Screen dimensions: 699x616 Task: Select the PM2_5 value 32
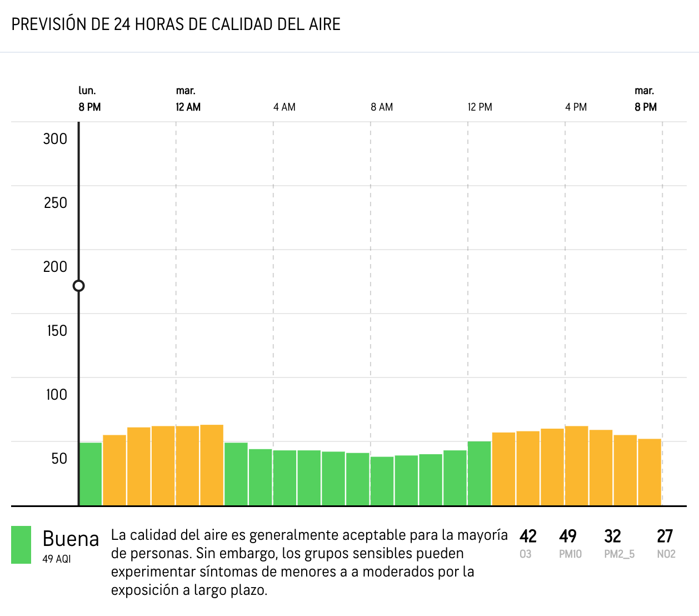coord(613,536)
